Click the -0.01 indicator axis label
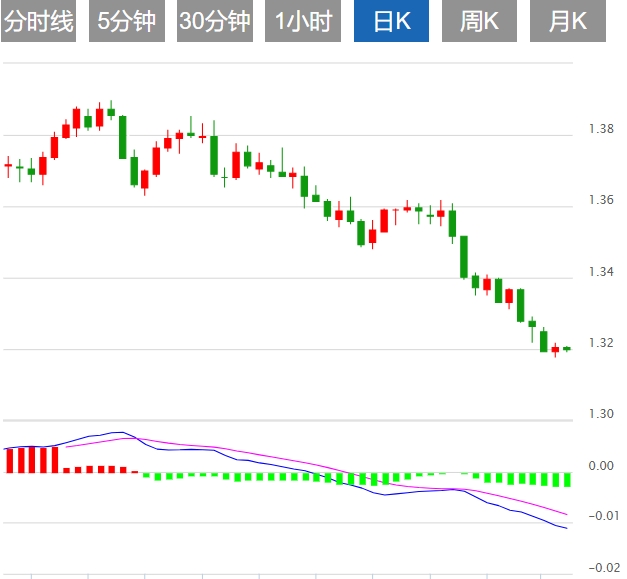 (x=601, y=516)
